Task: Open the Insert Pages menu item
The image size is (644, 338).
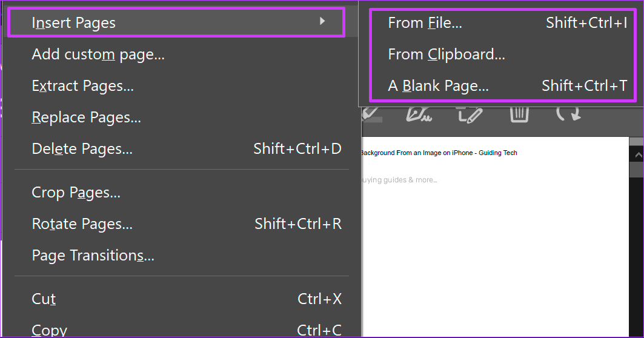Action: (x=73, y=23)
